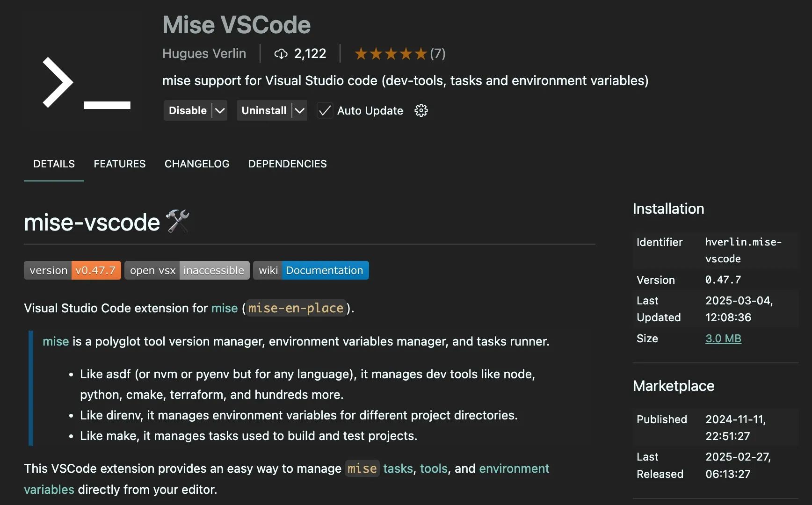Click the first star of the rating

tap(360, 53)
